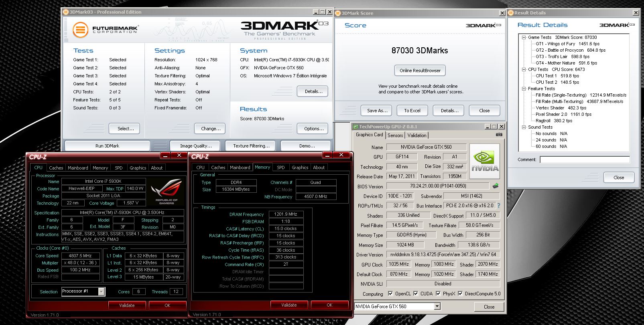Image resolution: width=644 pixels, height=325 pixels.
Task: Switch to the Sensors tab in GPU-Z
Action: click(x=395, y=135)
